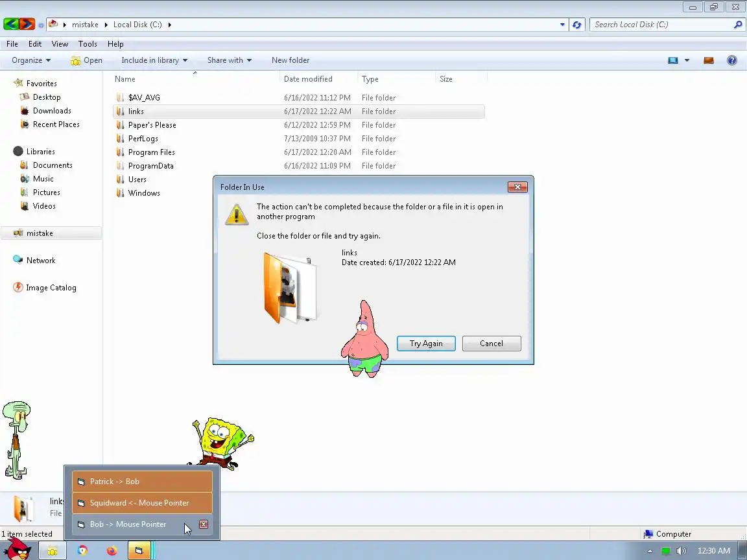Select the ProgramData folder
Image resolution: width=747 pixels, height=560 pixels.
pyautogui.click(x=150, y=166)
